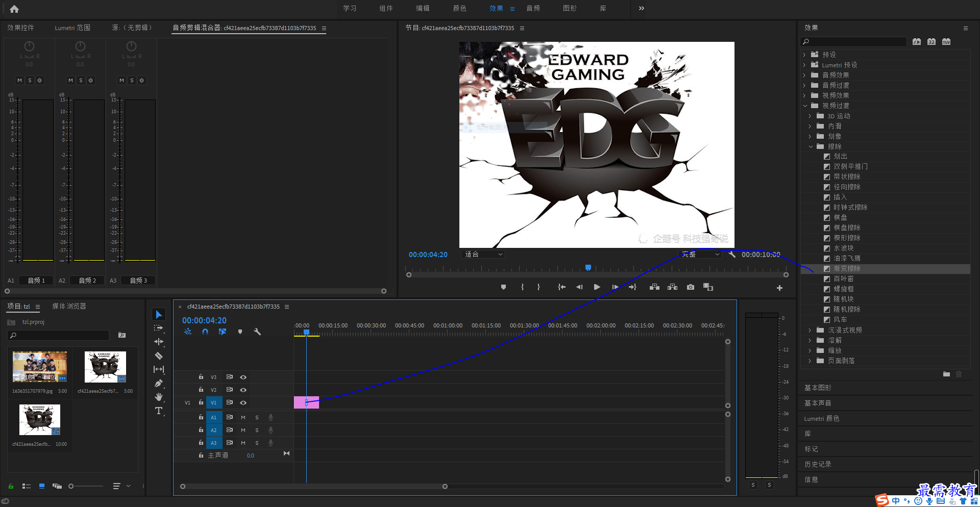Switch project panel to icon view
This screenshot has width=980, height=507.
pos(42,486)
